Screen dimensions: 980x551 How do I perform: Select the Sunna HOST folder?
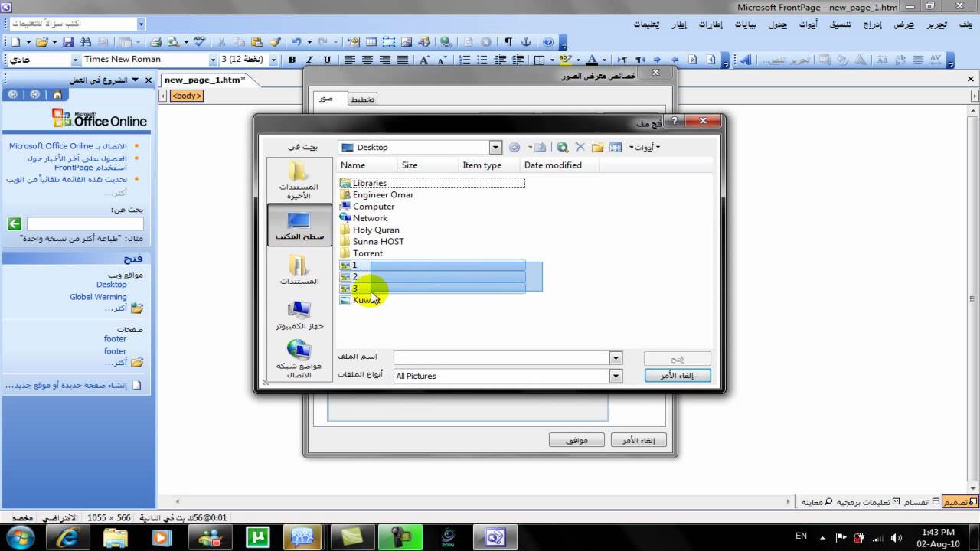[378, 241]
